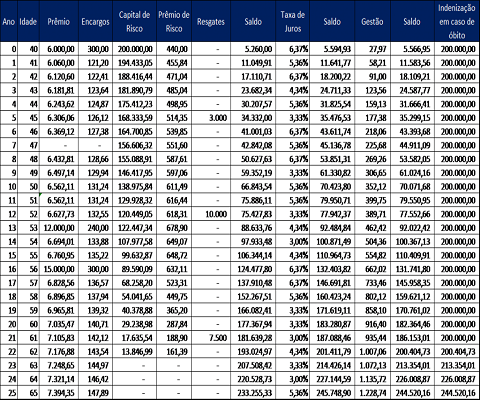
Task: Click the "Ano" column header
Action: [x=9, y=22]
